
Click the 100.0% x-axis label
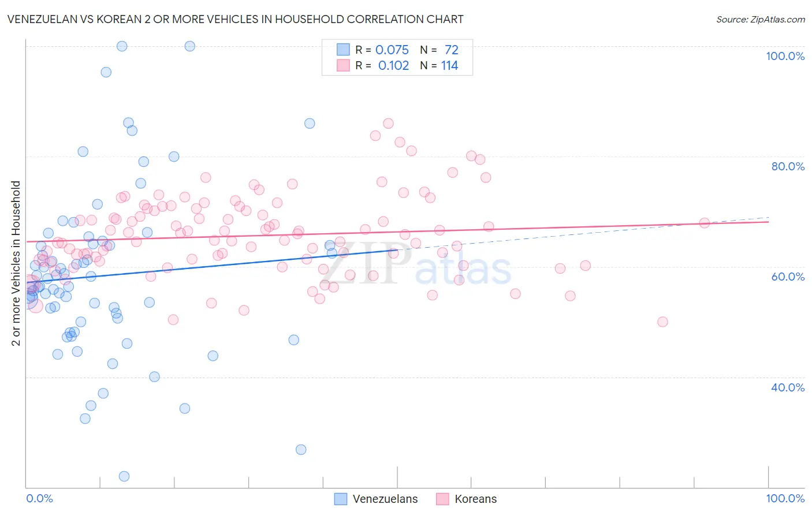point(785,498)
